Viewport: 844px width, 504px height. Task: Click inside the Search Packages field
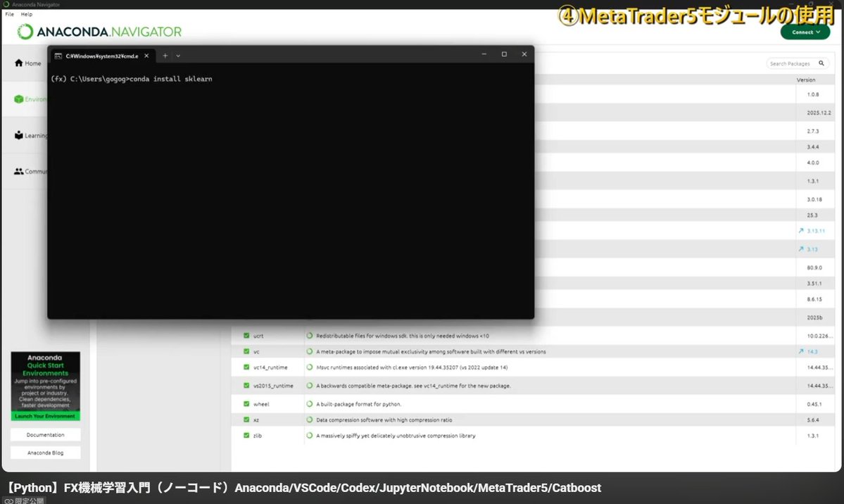(x=788, y=63)
